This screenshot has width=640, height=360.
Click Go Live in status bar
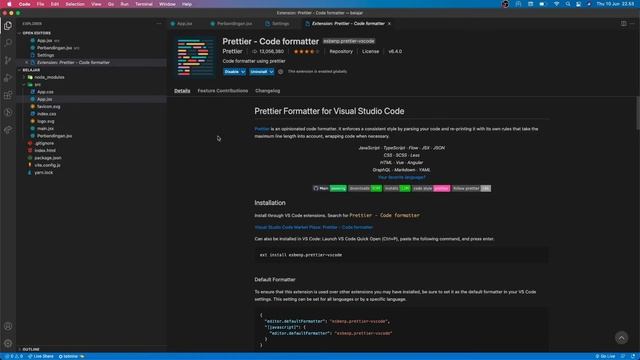pos(605,356)
